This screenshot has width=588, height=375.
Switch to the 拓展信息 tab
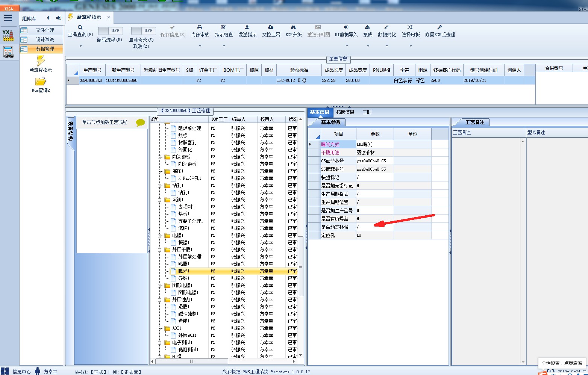345,112
